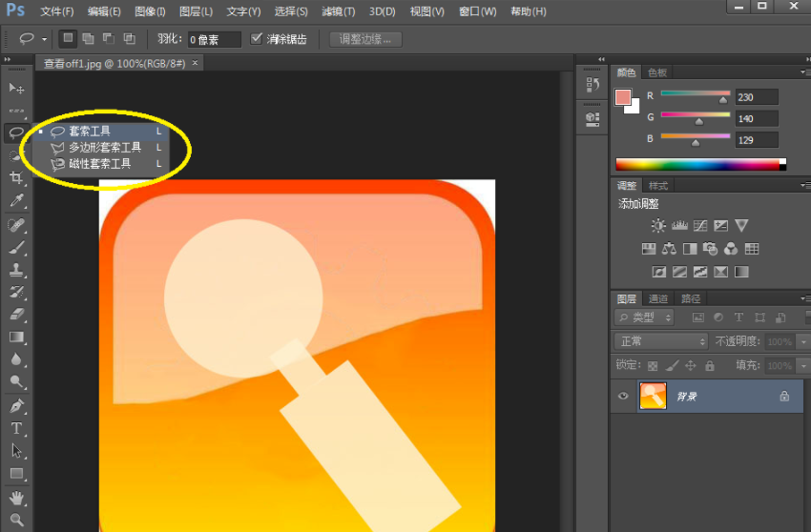Open the 颜色 panel options menu
The width and height of the screenshot is (811, 532).
point(804,72)
